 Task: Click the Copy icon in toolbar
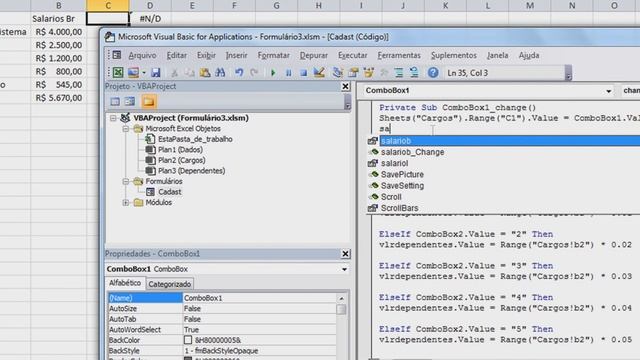tap(189, 73)
